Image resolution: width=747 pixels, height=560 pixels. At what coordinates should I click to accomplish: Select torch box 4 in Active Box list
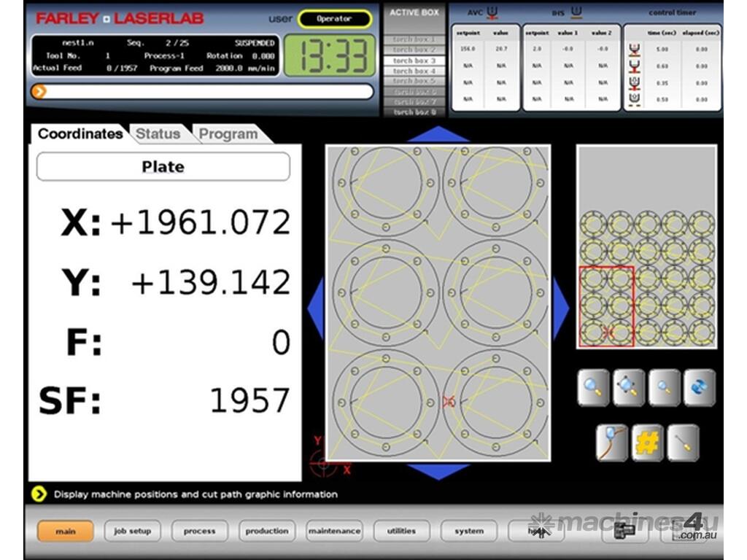[x=414, y=71]
